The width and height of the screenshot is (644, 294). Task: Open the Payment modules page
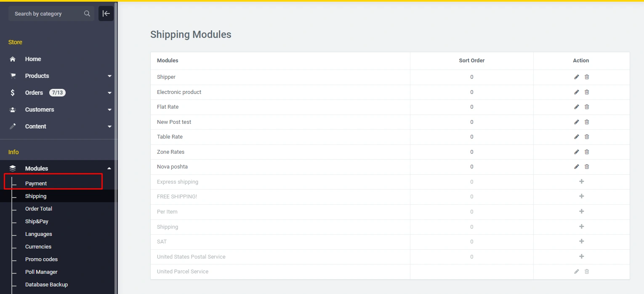tap(36, 184)
